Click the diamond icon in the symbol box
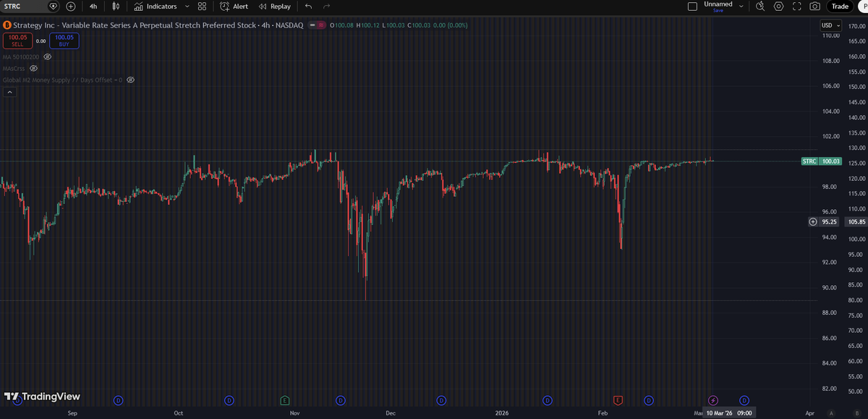Screen dimensions: 868x419 (x=53, y=7)
